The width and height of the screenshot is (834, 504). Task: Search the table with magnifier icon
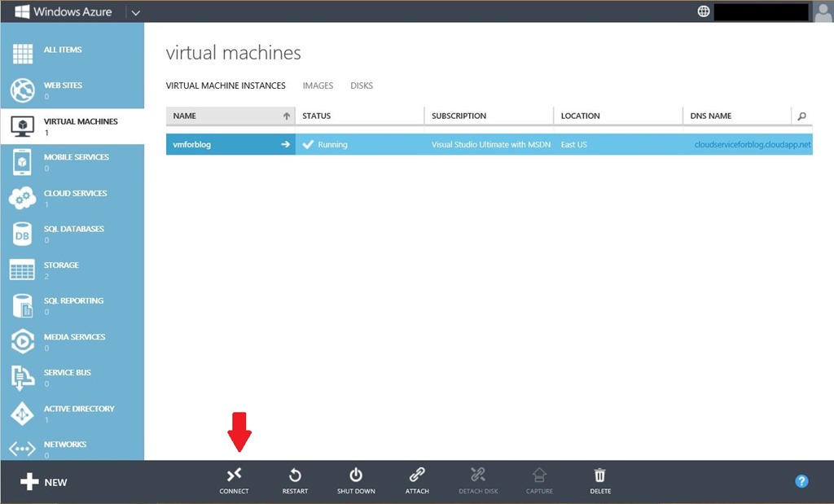tap(801, 116)
